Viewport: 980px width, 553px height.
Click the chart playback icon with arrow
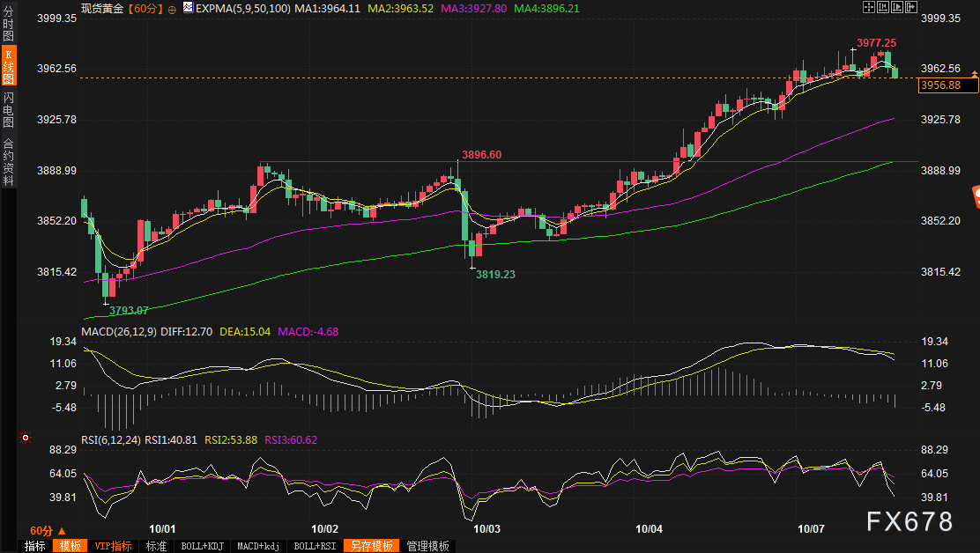[898, 7]
